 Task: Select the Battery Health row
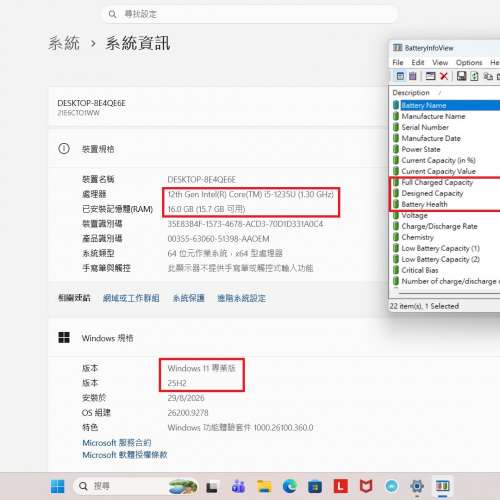(x=446, y=204)
